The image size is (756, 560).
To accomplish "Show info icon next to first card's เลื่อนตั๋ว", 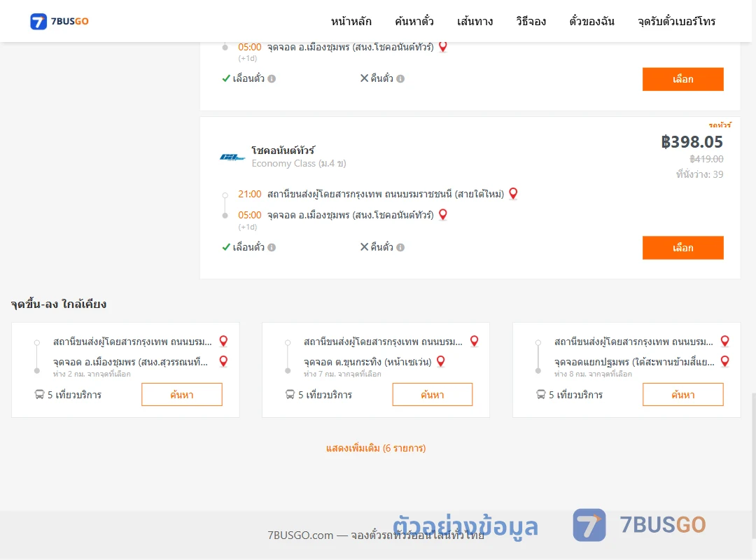I will pyautogui.click(x=272, y=78).
